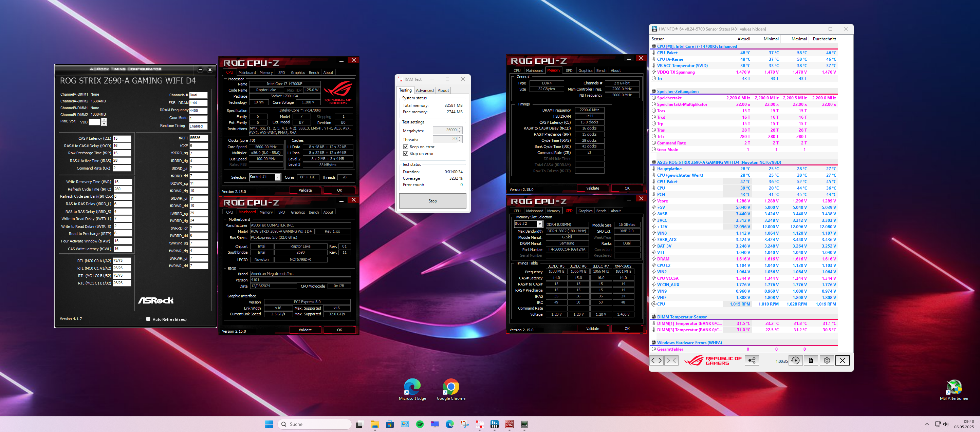Viewport: 980px width, 432px height.
Task: Select the CPU-Paket row under CPU [#0]
Action: click(x=744, y=53)
